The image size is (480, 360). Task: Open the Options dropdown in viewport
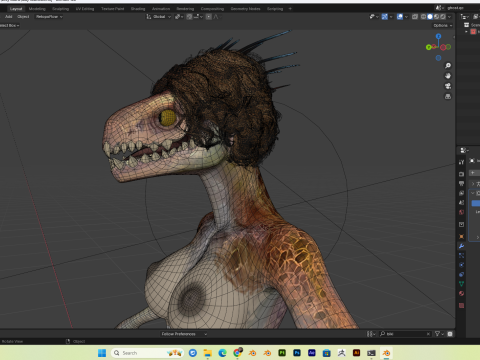pos(443,25)
